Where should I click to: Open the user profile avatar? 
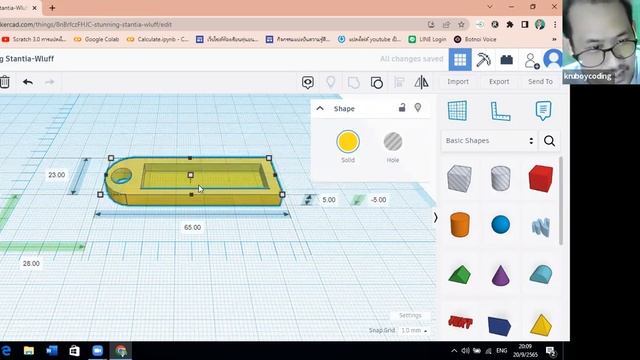click(553, 60)
